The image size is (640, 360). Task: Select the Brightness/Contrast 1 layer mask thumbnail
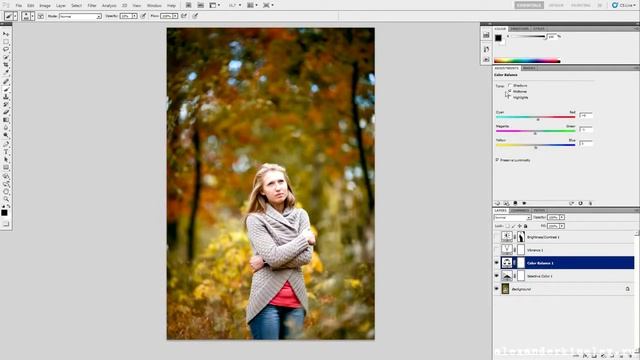521,237
